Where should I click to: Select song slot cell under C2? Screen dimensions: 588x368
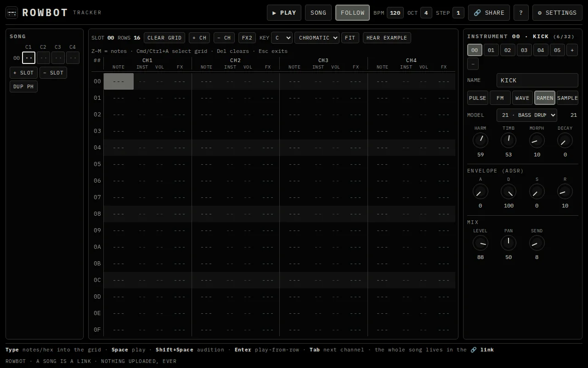pyautogui.click(x=43, y=58)
